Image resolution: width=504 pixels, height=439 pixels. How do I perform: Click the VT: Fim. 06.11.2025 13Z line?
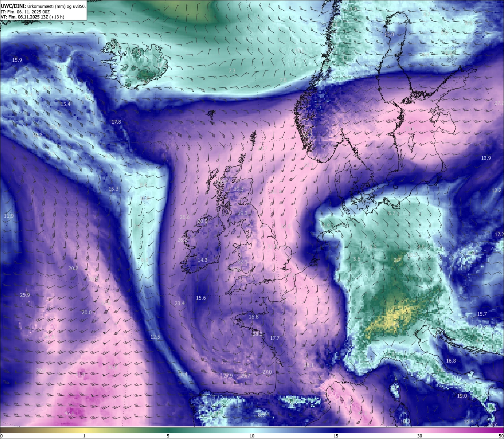tap(32, 17)
